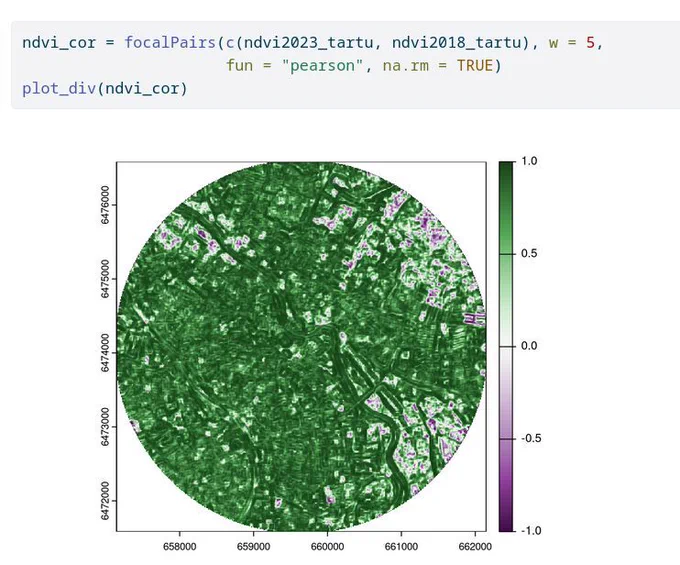Click the color legend bar beside map

(506, 346)
